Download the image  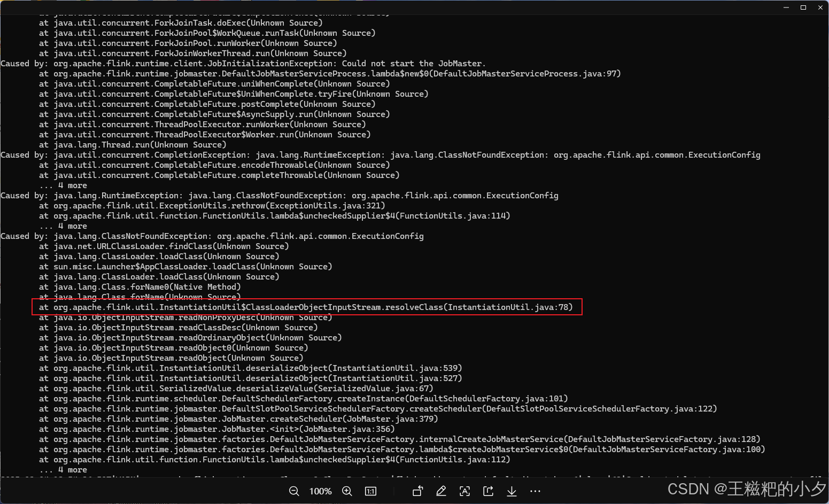(x=512, y=491)
